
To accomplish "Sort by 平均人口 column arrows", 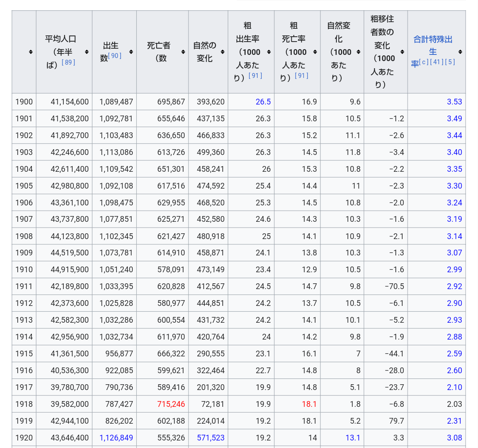I will tap(87, 52).
